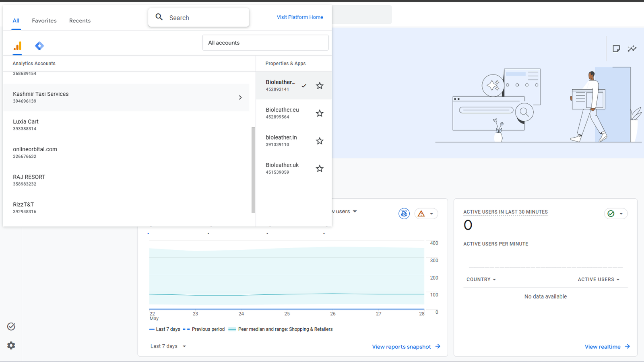Open the users metric dropdown arrow
Viewport: 644px width, 362px height.
[x=355, y=212]
